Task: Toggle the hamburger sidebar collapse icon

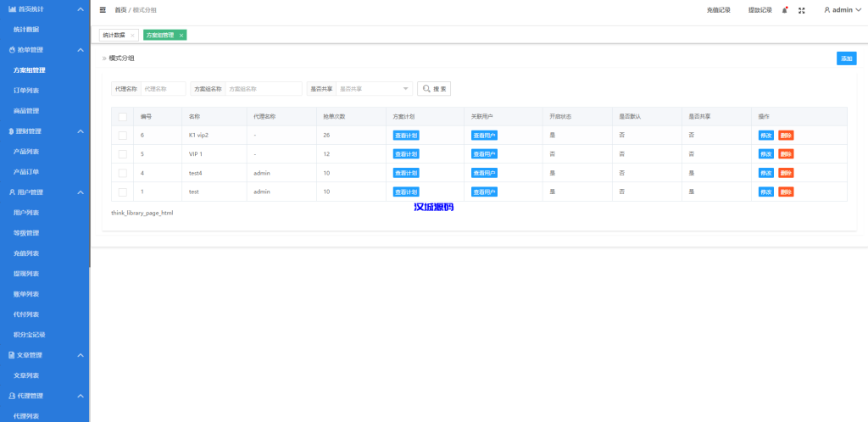Action: pos(103,10)
